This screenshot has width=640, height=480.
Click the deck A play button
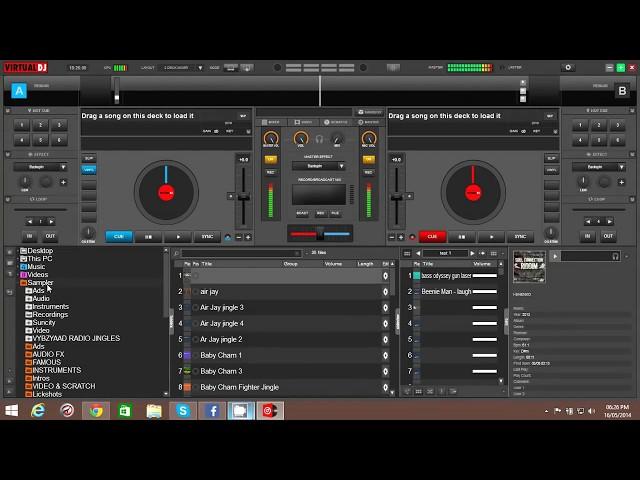tap(178, 237)
